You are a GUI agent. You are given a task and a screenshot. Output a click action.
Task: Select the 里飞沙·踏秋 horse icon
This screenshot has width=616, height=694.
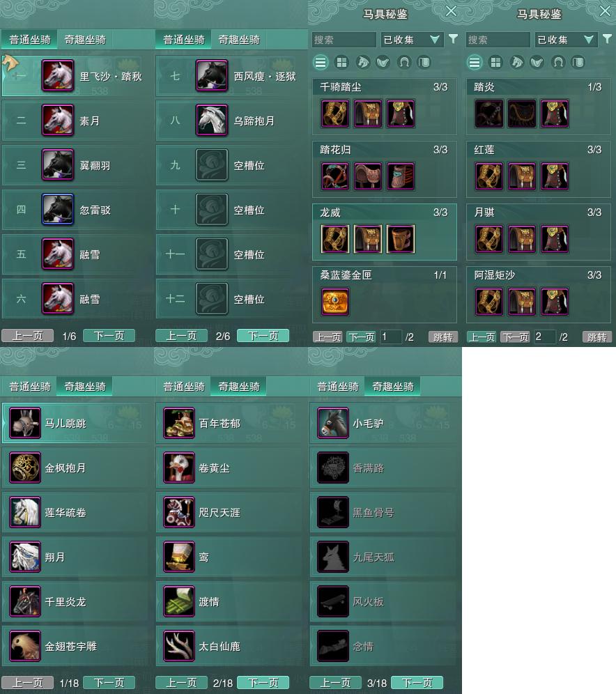pyautogui.click(x=58, y=76)
